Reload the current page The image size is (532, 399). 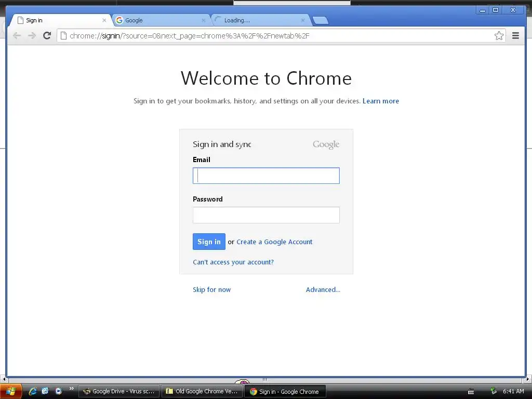47,35
